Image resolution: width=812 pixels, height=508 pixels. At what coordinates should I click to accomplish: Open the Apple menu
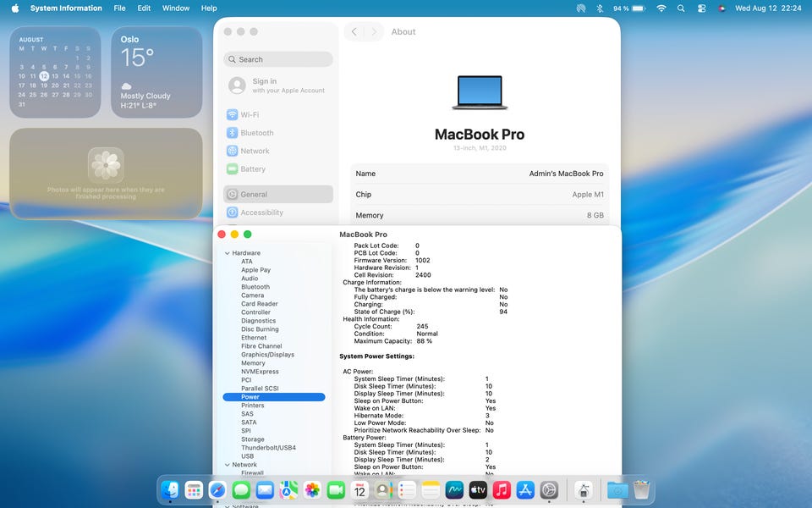click(x=15, y=8)
